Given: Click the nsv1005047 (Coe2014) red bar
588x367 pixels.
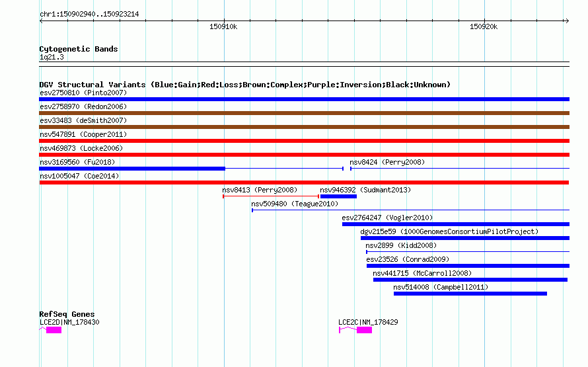Looking at the screenshot, I should point(304,183).
